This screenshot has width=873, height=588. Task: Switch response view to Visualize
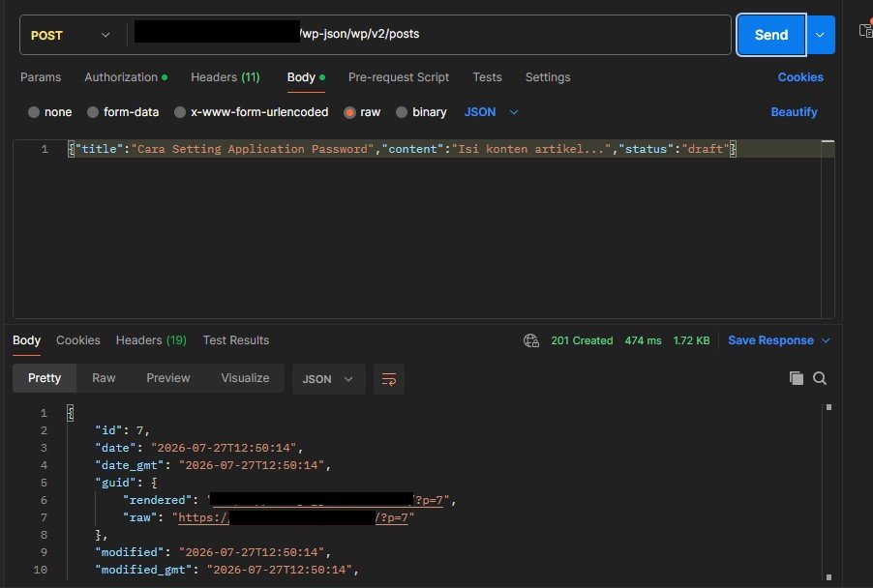(245, 378)
